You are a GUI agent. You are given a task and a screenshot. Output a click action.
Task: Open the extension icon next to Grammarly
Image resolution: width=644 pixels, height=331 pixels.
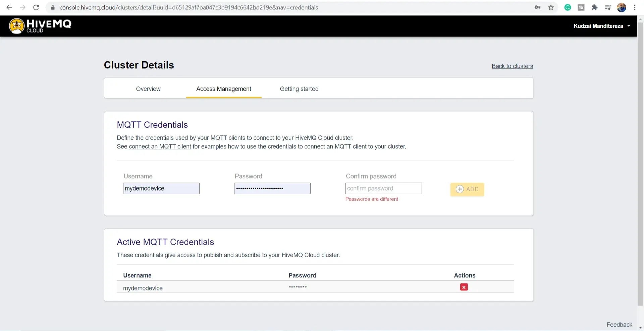click(x=581, y=7)
